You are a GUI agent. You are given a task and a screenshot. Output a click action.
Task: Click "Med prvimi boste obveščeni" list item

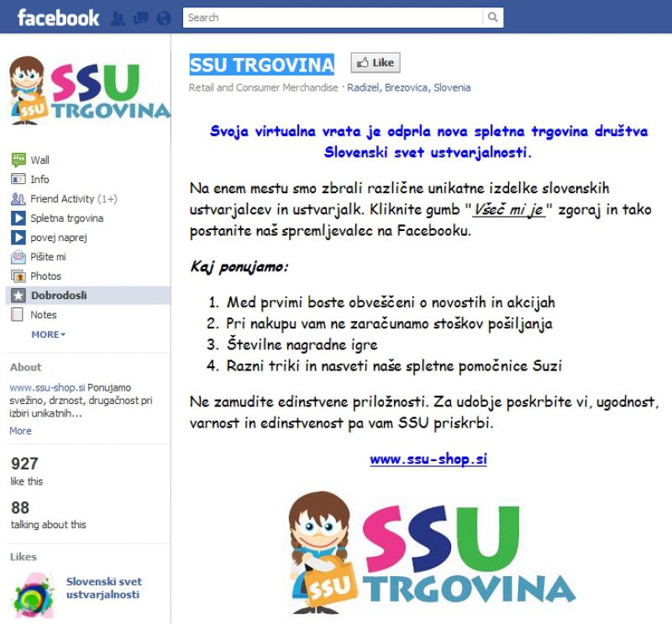click(x=391, y=302)
